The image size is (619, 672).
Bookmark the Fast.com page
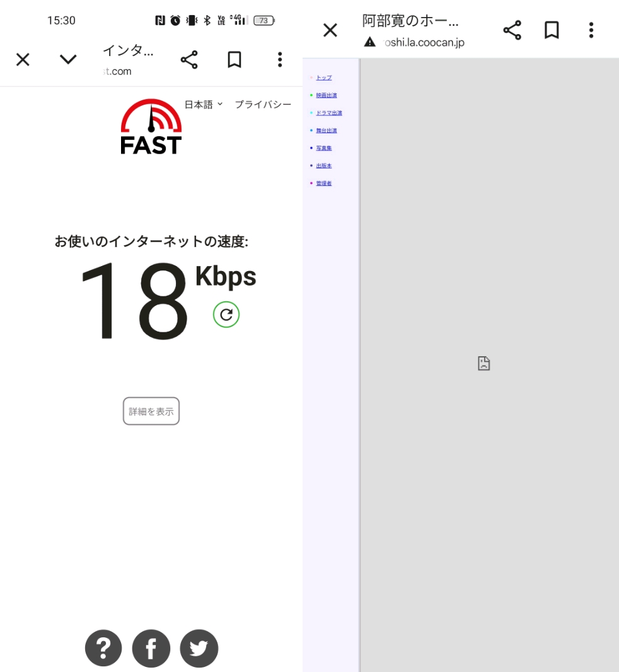234,60
